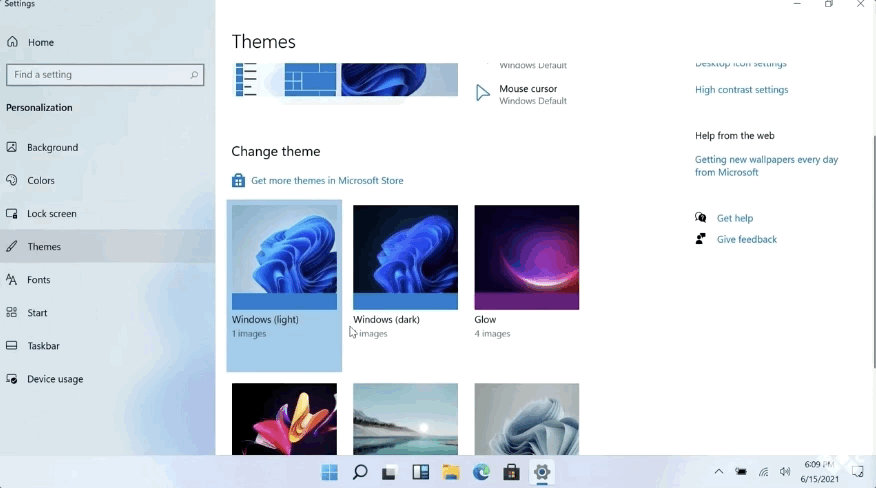The image size is (876, 488).
Task: Click the Lock screen icon
Action: click(x=12, y=214)
